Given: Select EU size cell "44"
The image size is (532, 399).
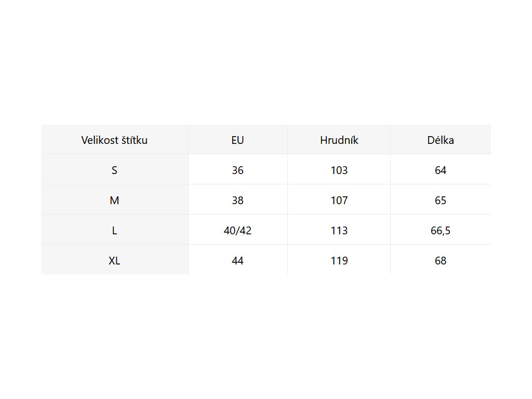Looking at the screenshot, I should click(237, 261).
